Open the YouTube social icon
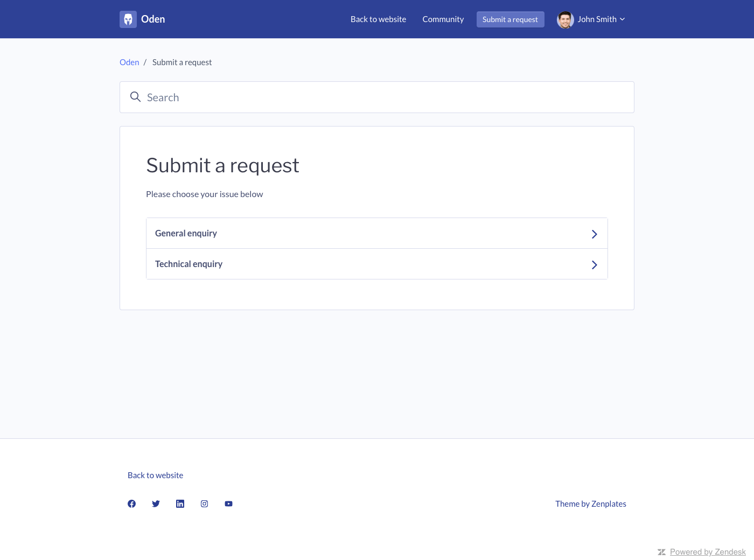Viewport: 754px width, 560px height. pos(228,504)
